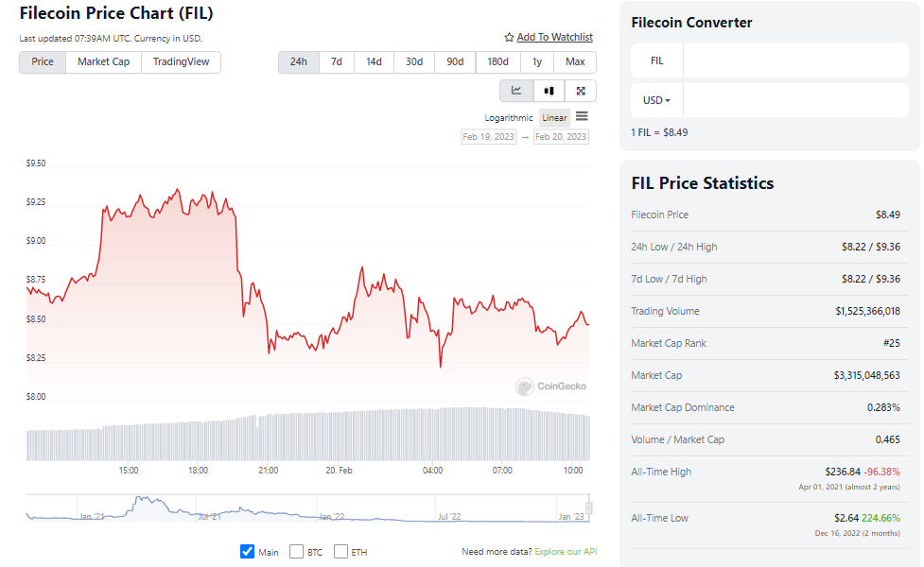Viewport: 924px width, 567px height.
Task: Click the FIL amount input field
Action: pyautogui.click(x=795, y=60)
